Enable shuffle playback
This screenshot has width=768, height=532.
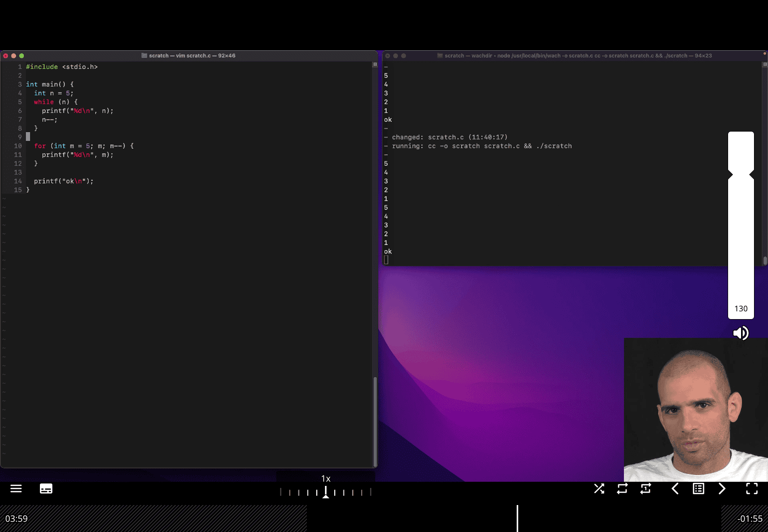(x=599, y=488)
